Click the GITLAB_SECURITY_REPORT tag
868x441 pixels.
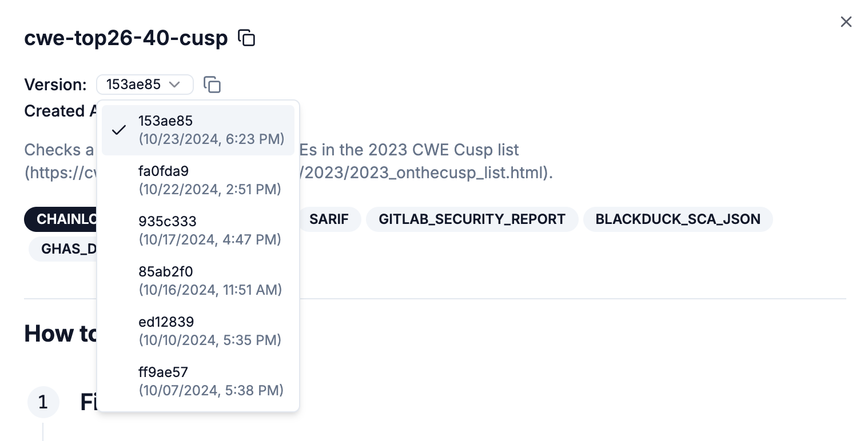click(x=472, y=219)
